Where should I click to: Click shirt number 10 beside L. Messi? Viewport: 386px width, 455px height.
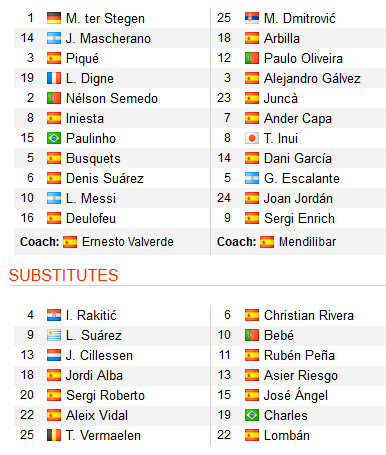27,198
